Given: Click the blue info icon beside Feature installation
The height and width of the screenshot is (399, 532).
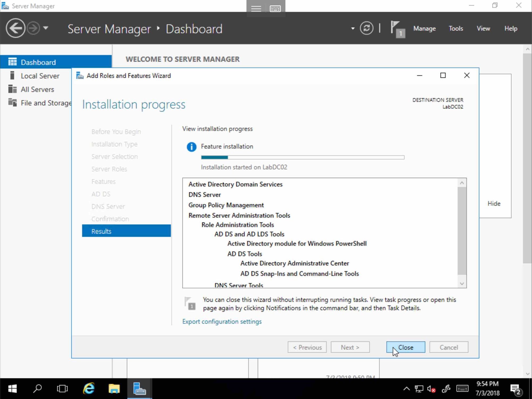Looking at the screenshot, I should coord(192,147).
